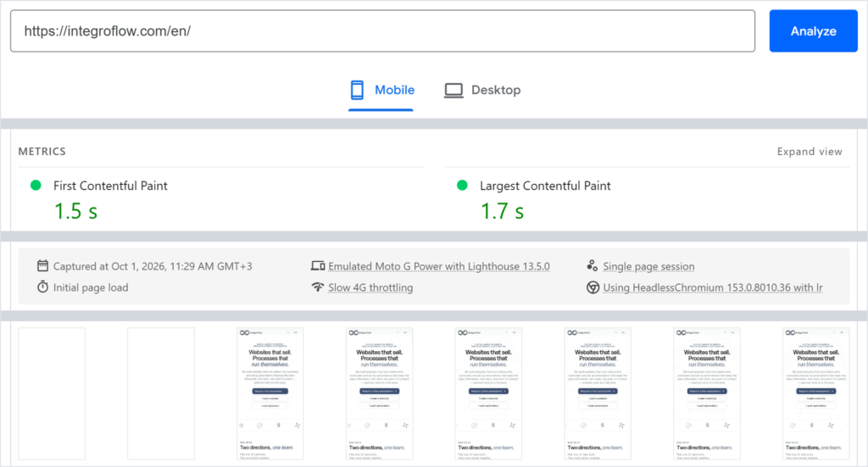
Task: Open the Slow 4G throttling link
Action: [370, 287]
